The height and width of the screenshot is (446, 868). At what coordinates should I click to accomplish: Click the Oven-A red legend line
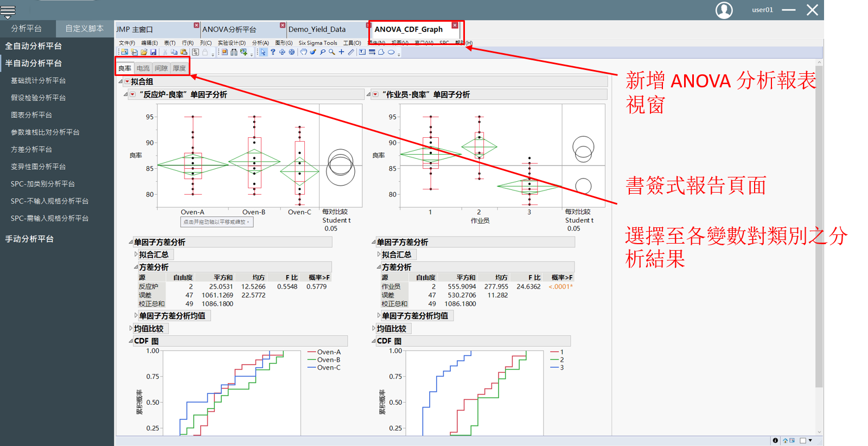(312, 352)
